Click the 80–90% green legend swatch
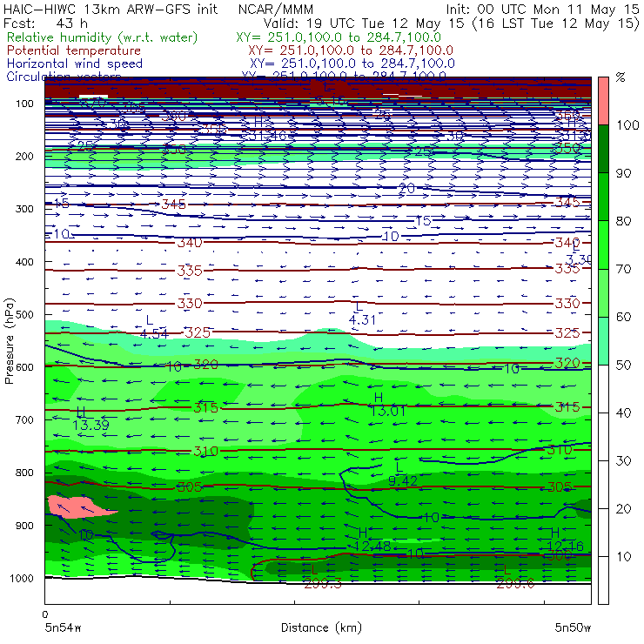Image resolution: width=644 pixels, height=644 pixels. coord(603,197)
